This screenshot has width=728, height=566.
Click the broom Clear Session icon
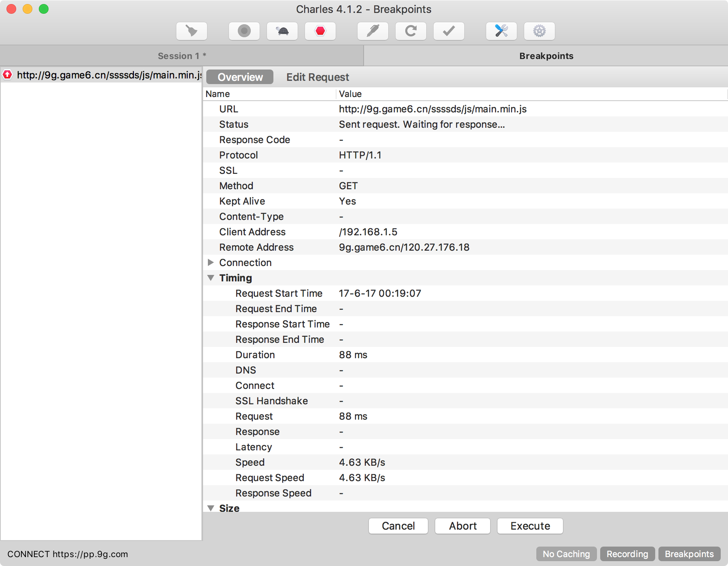tap(191, 31)
